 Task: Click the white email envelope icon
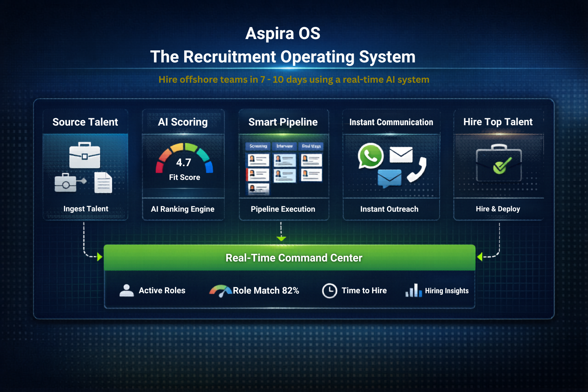pyautogui.click(x=401, y=155)
